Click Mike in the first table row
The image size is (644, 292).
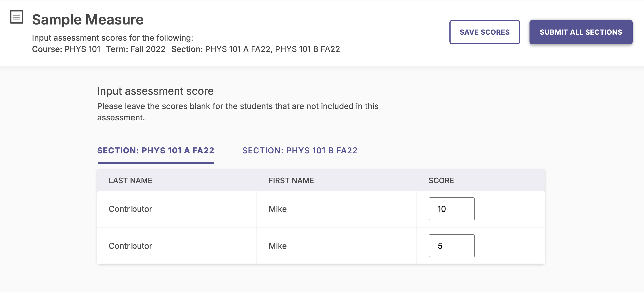tap(277, 209)
